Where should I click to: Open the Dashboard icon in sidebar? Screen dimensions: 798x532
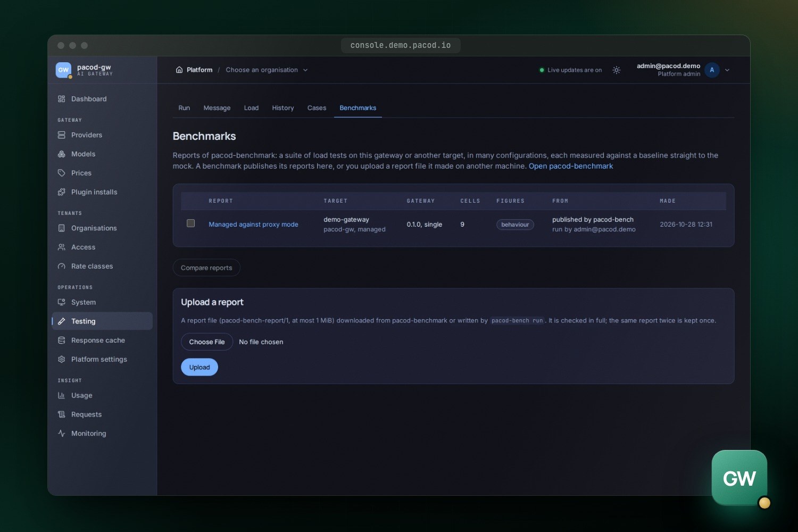tap(61, 99)
